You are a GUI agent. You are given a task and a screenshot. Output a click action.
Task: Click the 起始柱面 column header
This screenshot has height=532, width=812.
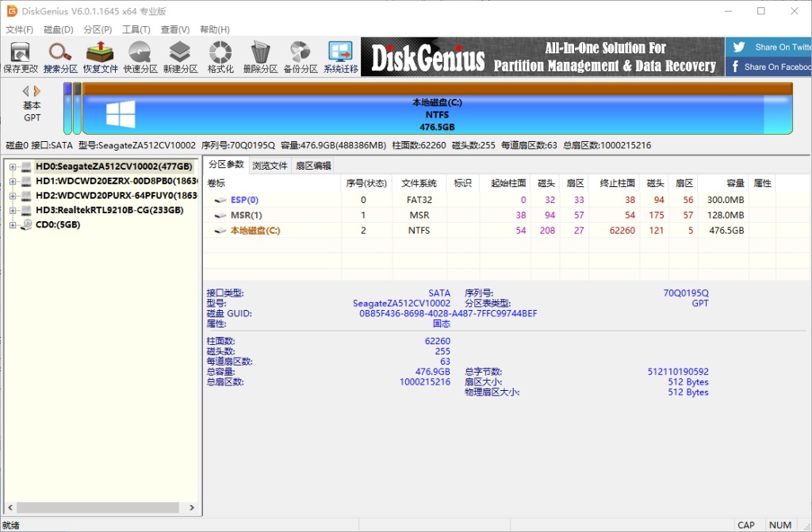click(x=505, y=183)
